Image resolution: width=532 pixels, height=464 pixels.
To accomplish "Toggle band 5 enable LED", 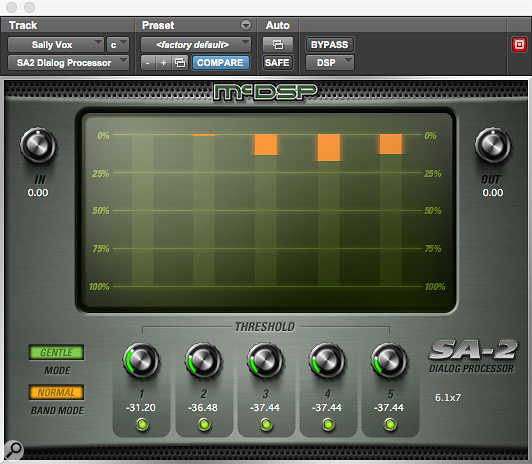I will tap(390, 424).
